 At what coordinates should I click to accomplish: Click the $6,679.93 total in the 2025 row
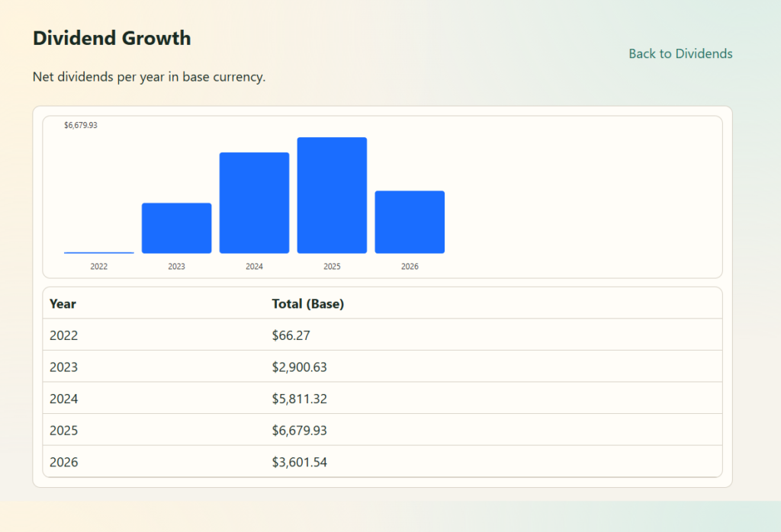[x=299, y=431]
